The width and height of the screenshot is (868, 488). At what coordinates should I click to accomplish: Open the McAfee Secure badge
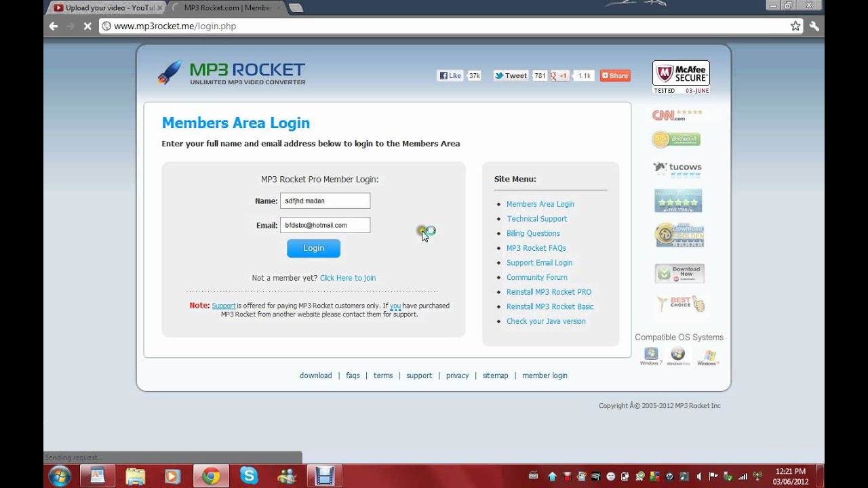tap(681, 77)
